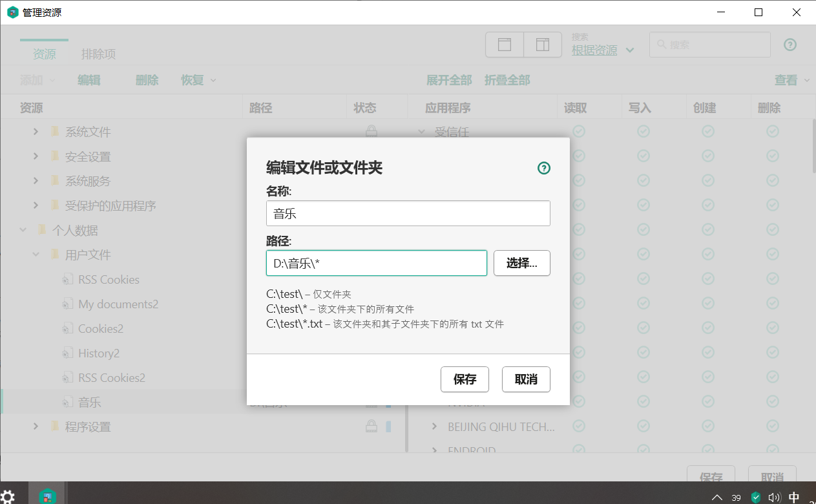Switch the 中 input method indicator
Viewport: 816px width, 504px height.
794,498
